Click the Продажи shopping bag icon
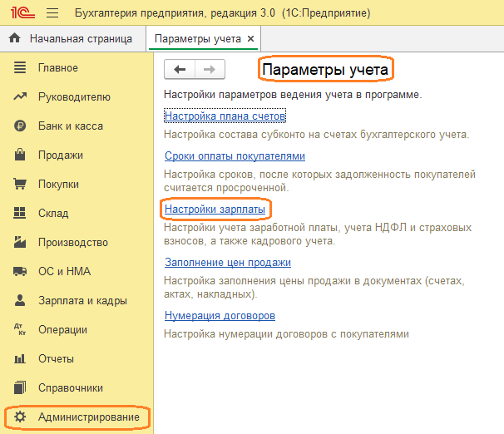Screen dimensions: 504x434 click(21, 155)
